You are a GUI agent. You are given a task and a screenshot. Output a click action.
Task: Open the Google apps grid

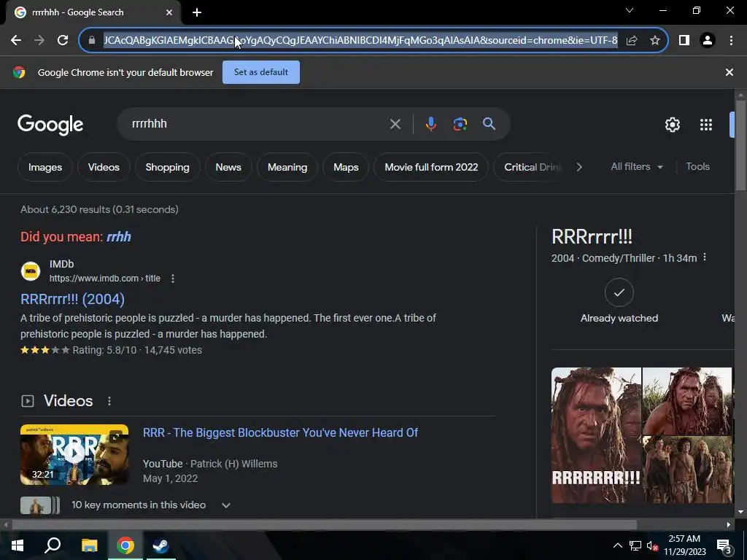pyautogui.click(x=706, y=125)
